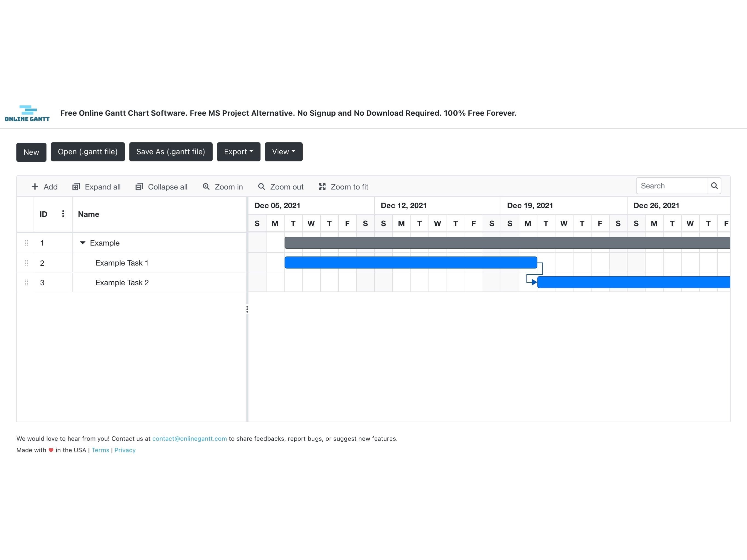The height and width of the screenshot is (560, 747).
Task: Select the Open (.gantt file) menu item
Action: click(87, 151)
